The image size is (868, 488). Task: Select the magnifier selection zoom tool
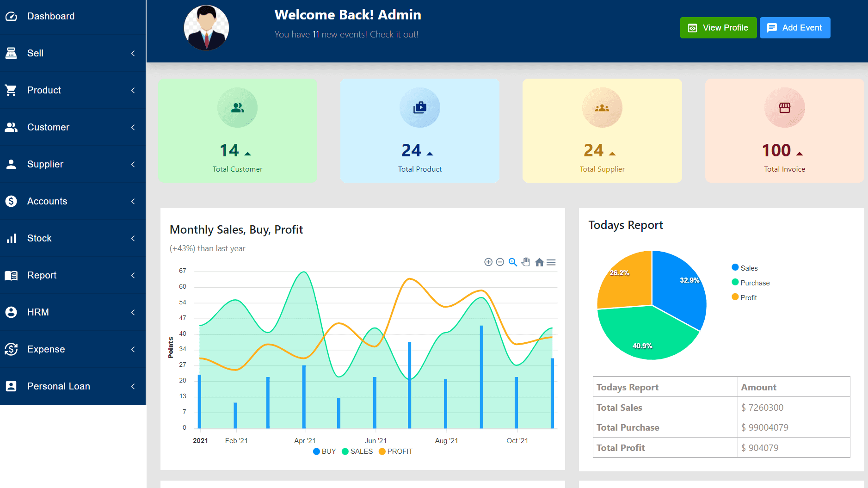(x=513, y=262)
